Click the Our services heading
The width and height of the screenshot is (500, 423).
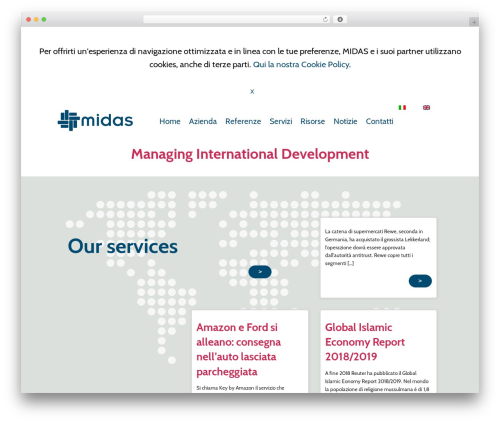point(123,246)
